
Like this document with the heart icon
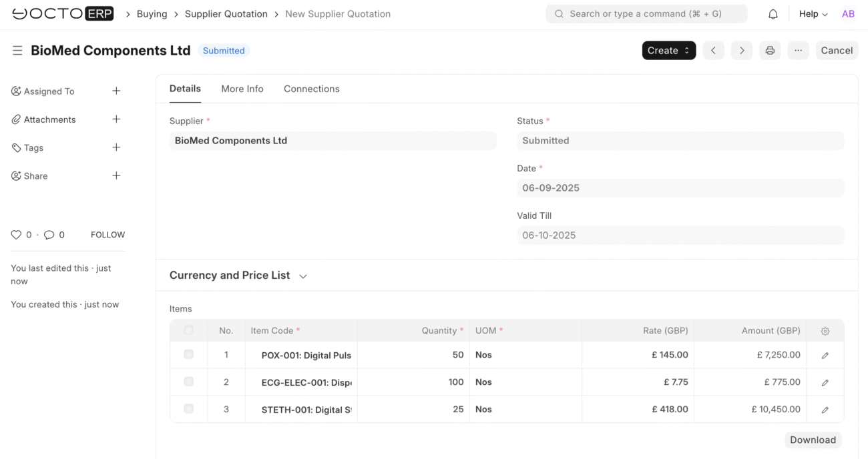point(16,235)
